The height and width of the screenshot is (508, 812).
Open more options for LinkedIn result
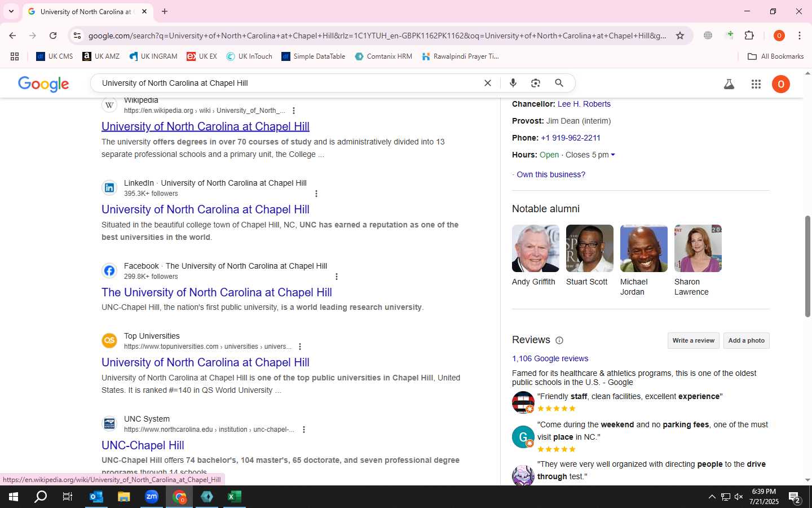pyautogui.click(x=316, y=194)
